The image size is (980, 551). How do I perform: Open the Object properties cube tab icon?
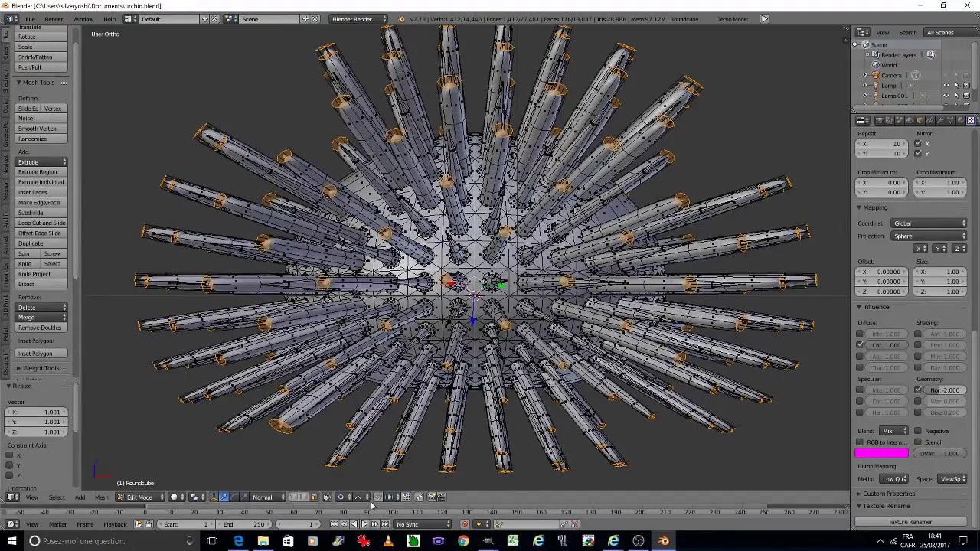click(x=920, y=120)
